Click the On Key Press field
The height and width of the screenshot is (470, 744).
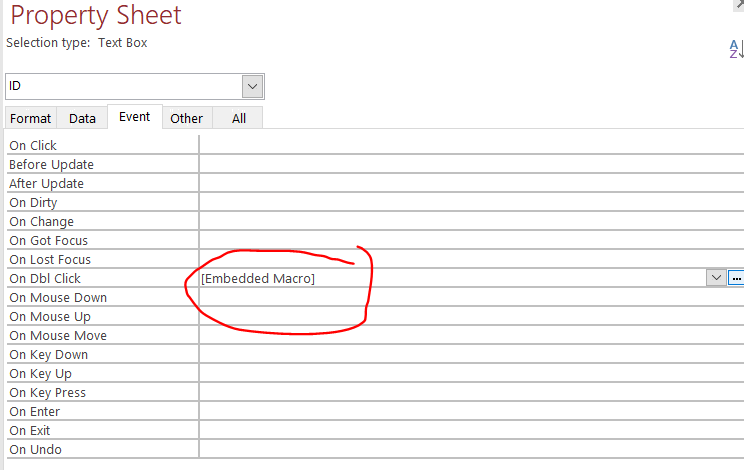[x=470, y=392]
